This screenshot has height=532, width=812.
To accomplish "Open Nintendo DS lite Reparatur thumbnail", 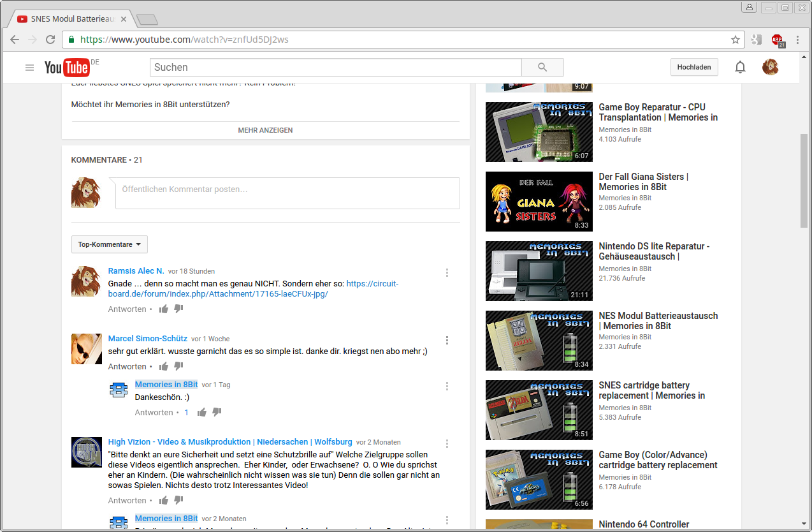I will (539, 271).
